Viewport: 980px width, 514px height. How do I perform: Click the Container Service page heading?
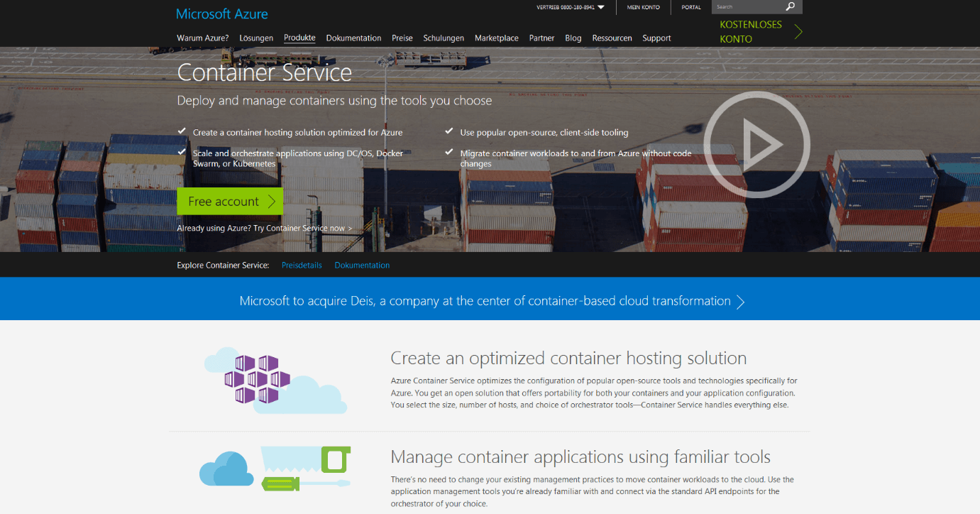[x=264, y=72]
